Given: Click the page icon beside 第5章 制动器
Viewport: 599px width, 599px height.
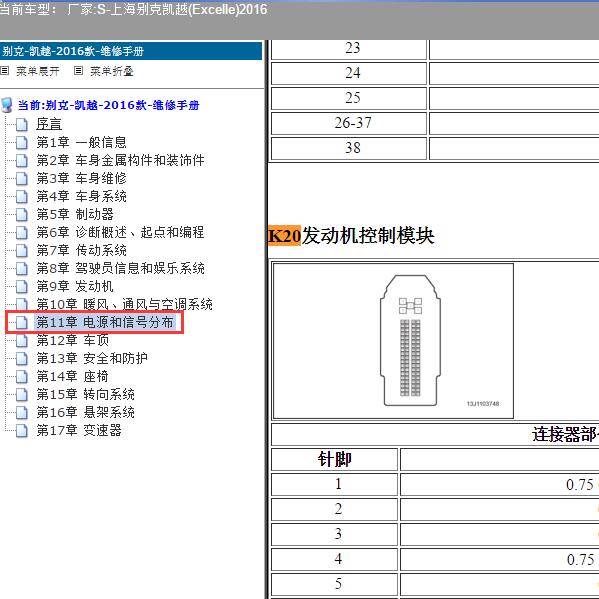Looking at the screenshot, I should coord(22,214).
